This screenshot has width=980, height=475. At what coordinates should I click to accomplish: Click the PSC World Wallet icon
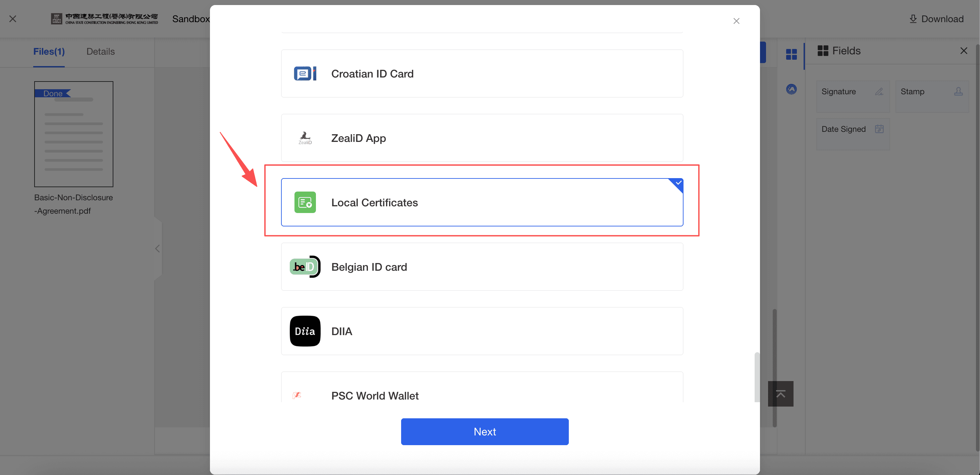coord(297,395)
